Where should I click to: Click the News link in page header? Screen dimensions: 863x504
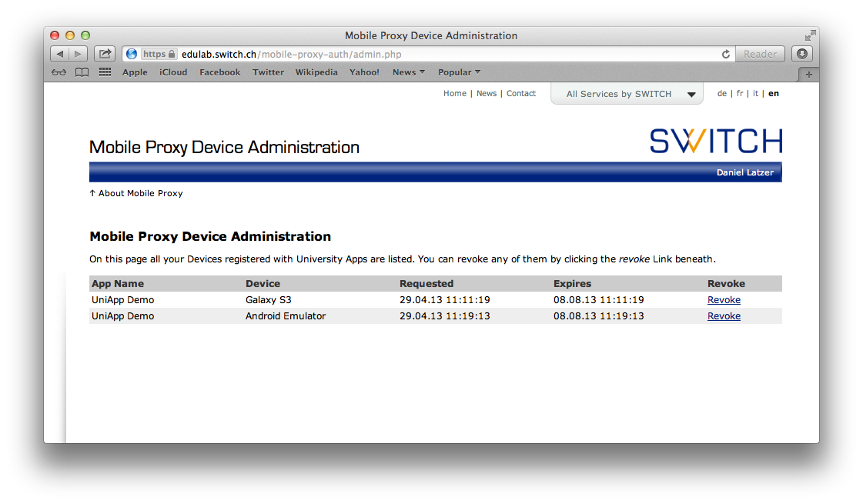coord(487,94)
